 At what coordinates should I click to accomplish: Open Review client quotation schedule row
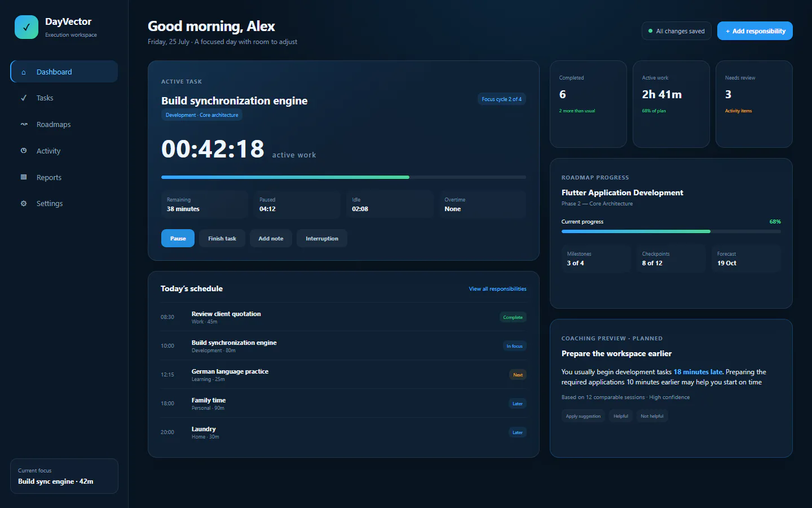coord(343,317)
